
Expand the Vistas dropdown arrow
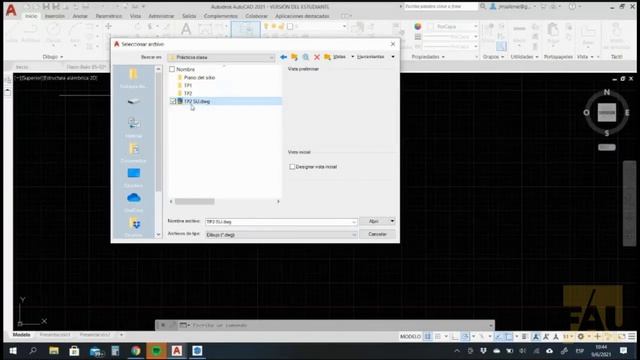pos(353,57)
